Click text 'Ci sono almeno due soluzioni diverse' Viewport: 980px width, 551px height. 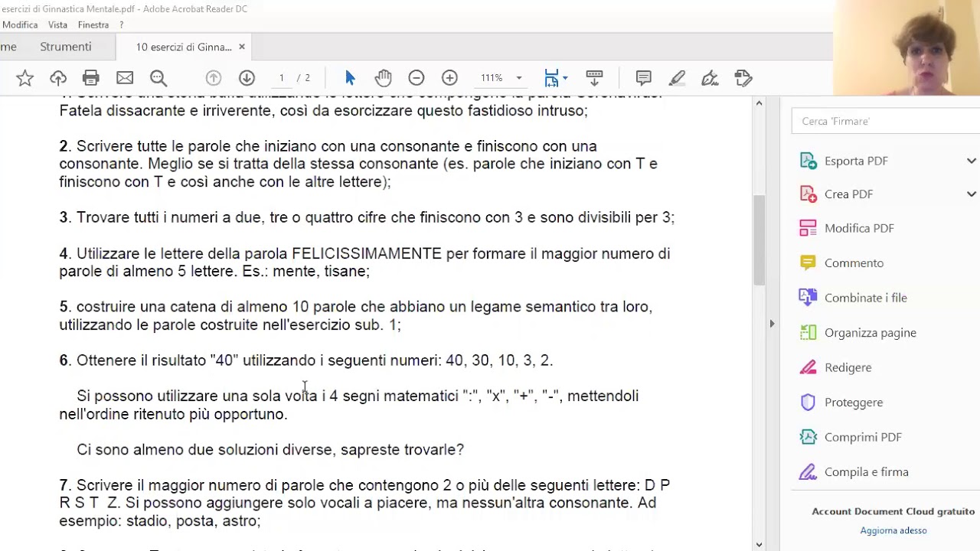point(206,449)
